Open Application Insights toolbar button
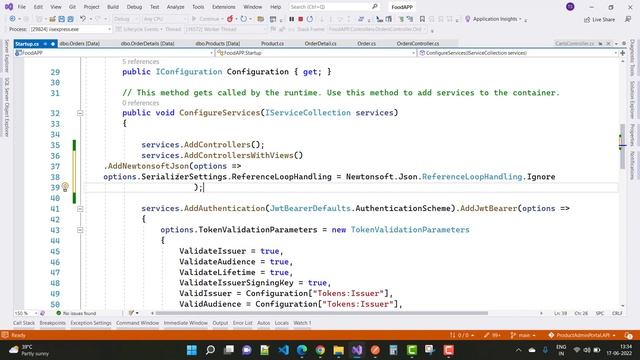The image size is (640, 360). pyautogui.click(x=494, y=19)
